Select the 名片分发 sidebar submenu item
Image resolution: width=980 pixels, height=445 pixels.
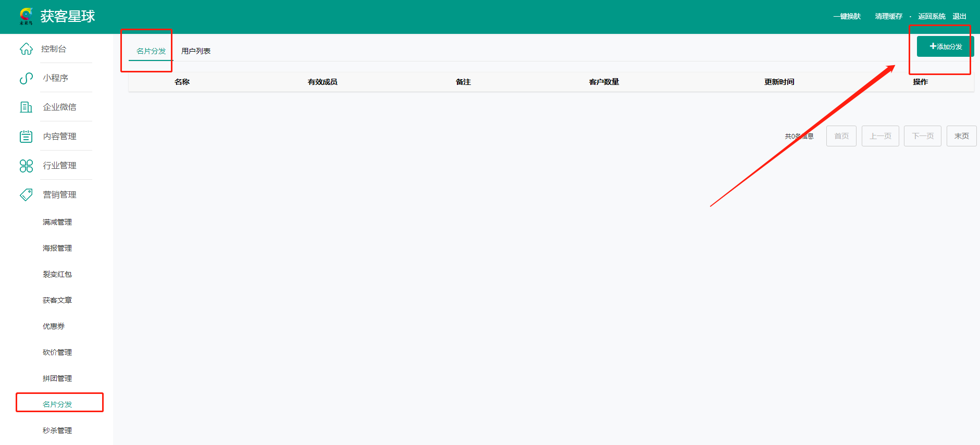click(57, 404)
